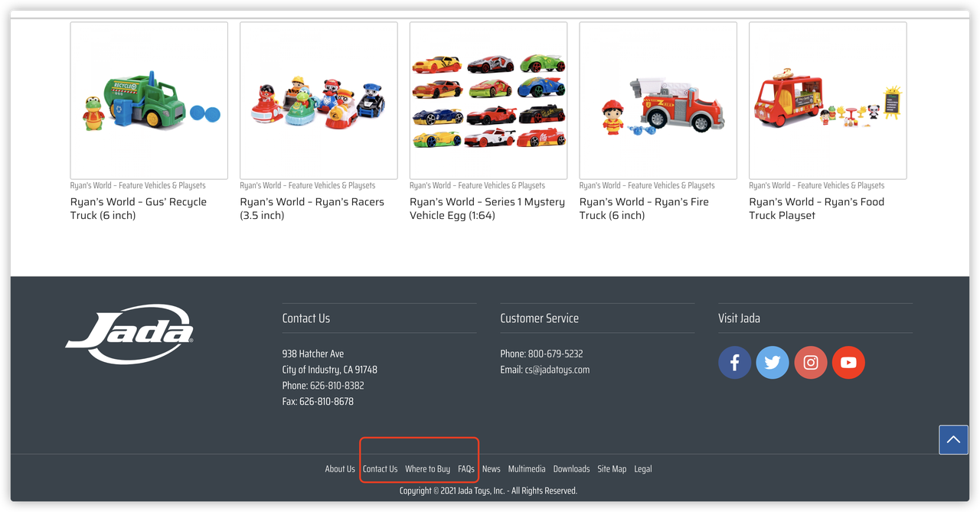
Task: View Ryan's Fire Truck product image
Action: pyautogui.click(x=658, y=100)
